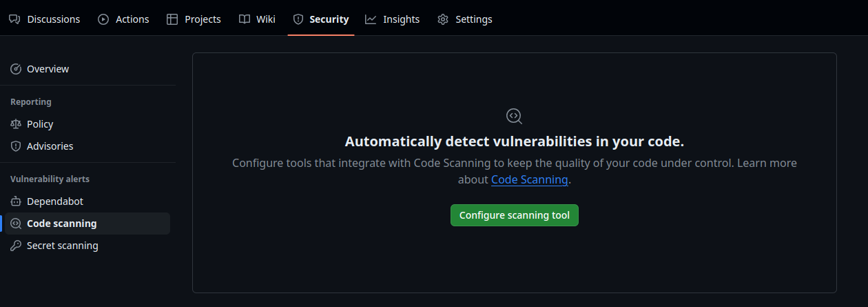Click the code scan magnifier icon in the panel
The width and height of the screenshot is (868, 307).
click(515, 116)
